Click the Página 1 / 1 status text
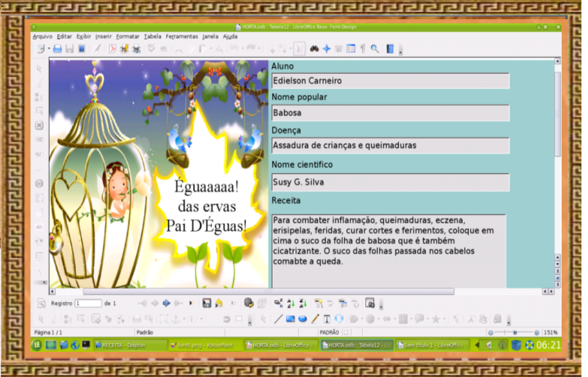588x377 pixels. point(48,332)
